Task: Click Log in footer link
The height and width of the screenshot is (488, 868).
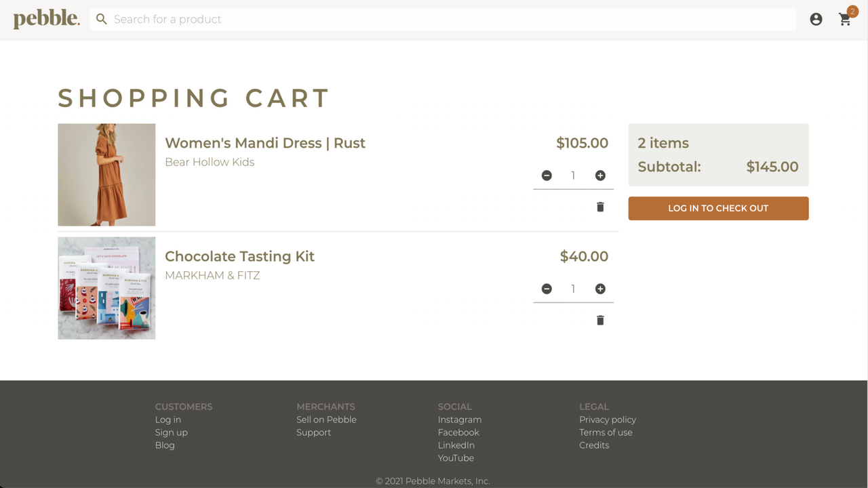Action: [x=168, y=420]
